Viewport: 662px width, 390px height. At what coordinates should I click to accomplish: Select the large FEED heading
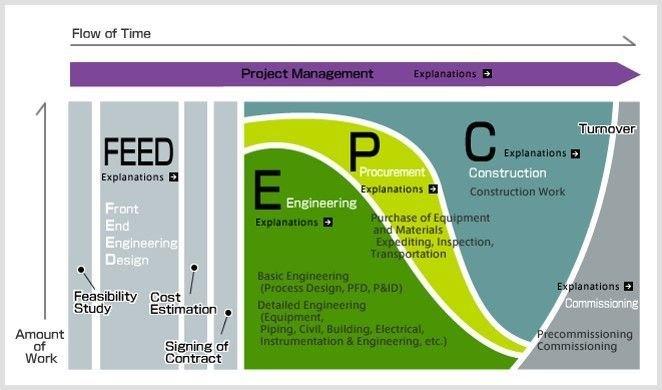[138, 152]
